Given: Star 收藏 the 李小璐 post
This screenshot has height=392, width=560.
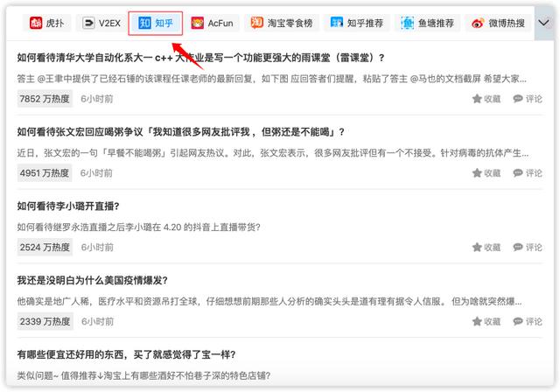Looking at the screenshot, I should coord(486,248).
